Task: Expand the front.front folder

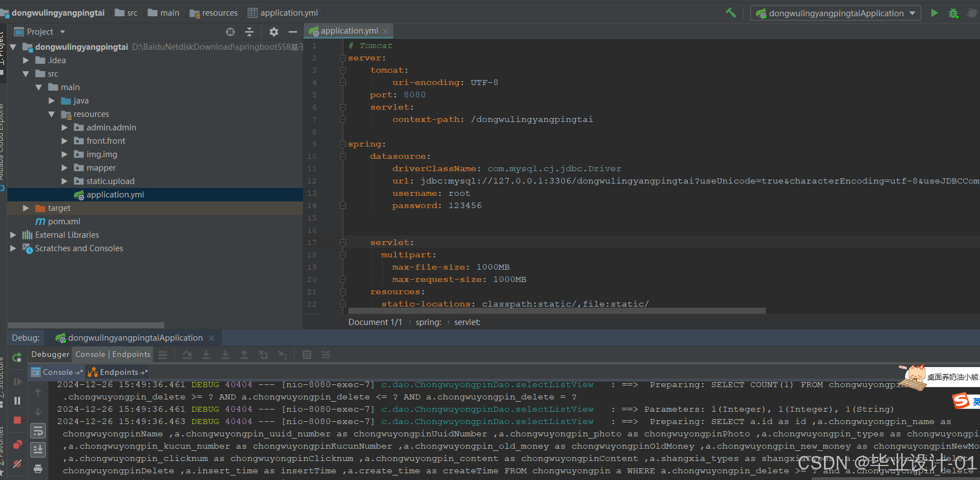Action: pos(64,141)
